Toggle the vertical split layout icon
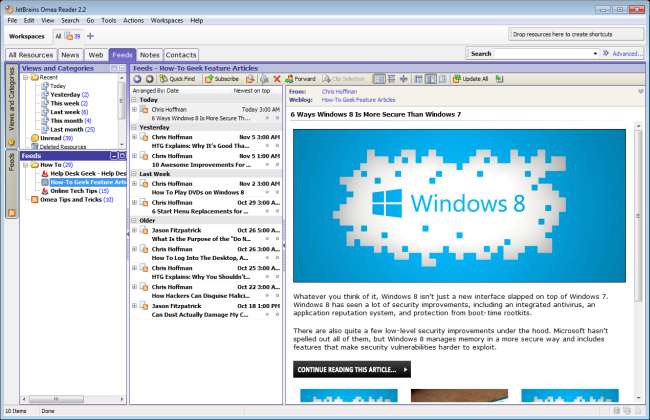 (x=431, y=79)
